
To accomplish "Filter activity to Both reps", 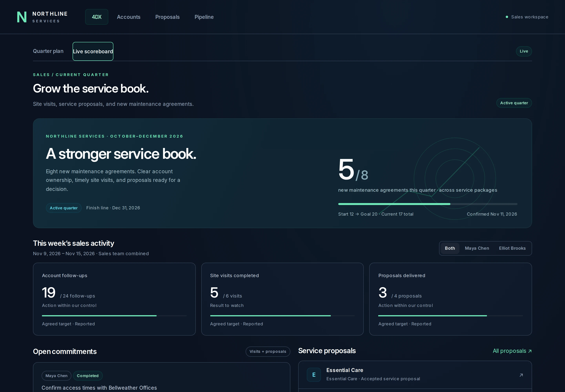I will coord(450,248).
